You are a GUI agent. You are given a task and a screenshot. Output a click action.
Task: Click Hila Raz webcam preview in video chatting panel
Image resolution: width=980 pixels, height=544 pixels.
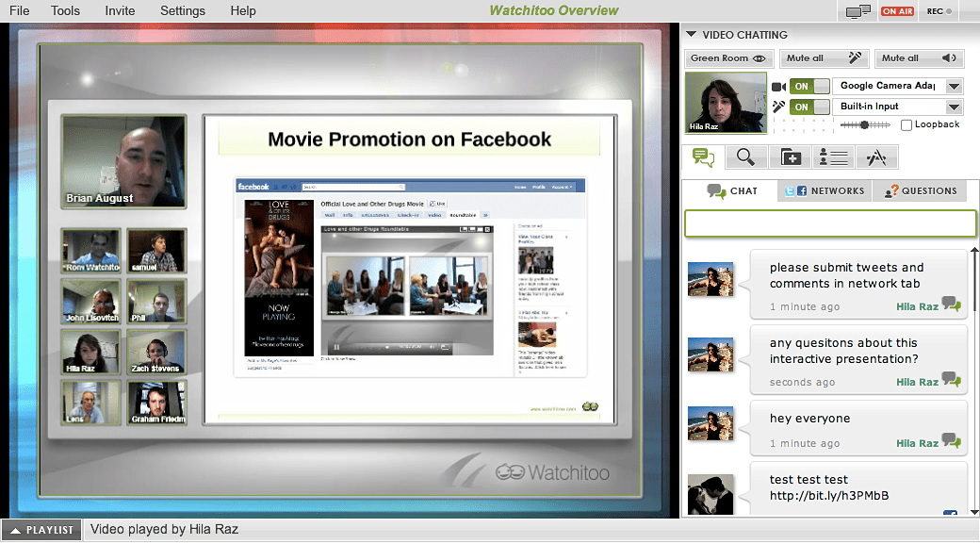(x=726, y=103)
